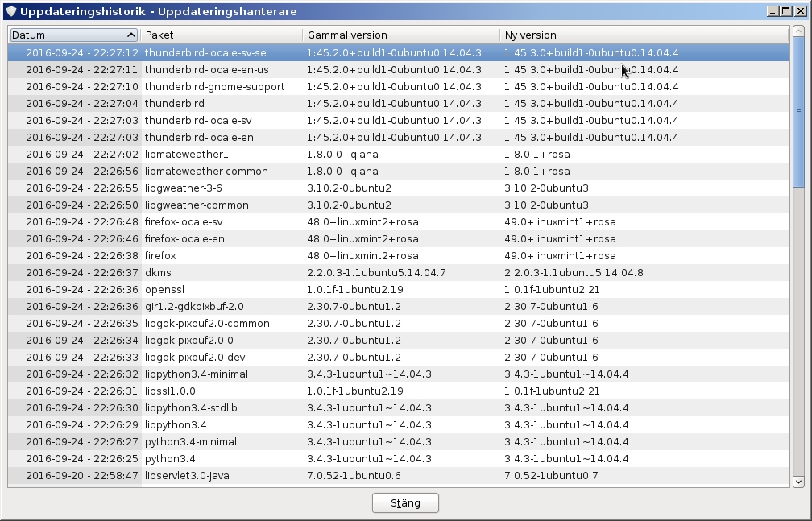
Task: Select the thunderbird-locale-sv-se row
Action: click(x=399, y=53)
